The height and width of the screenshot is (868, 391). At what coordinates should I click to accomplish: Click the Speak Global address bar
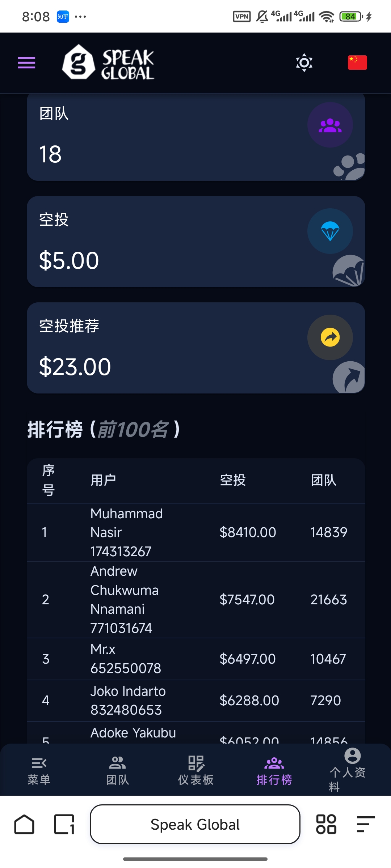[195, 824]
